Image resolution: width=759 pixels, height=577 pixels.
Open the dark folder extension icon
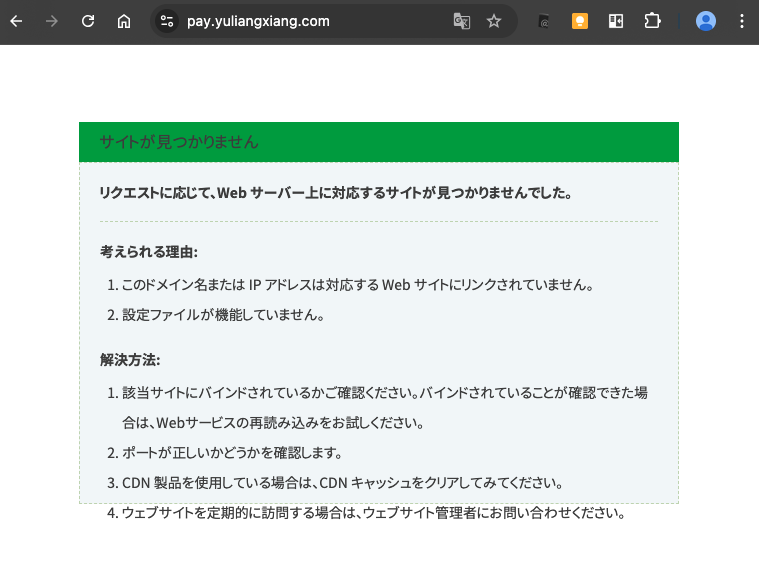tap(544, 21)
